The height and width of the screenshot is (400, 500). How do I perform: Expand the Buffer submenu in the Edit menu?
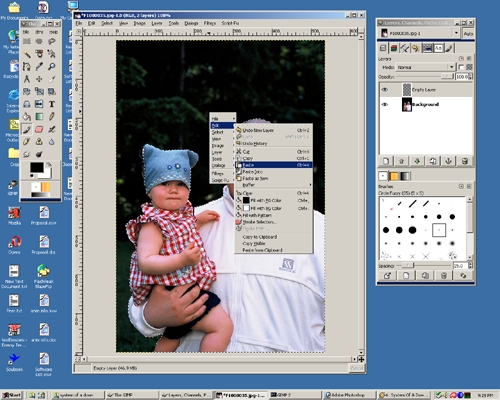coord(274,185)
